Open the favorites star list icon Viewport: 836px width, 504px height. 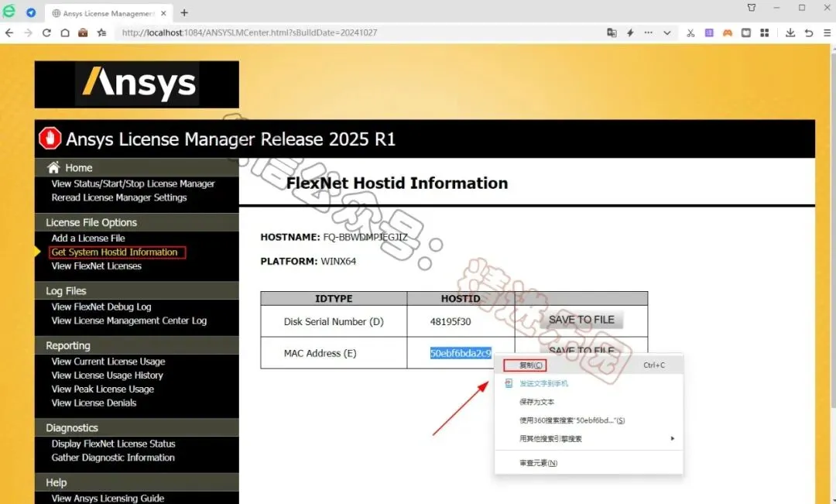(101, 33)
